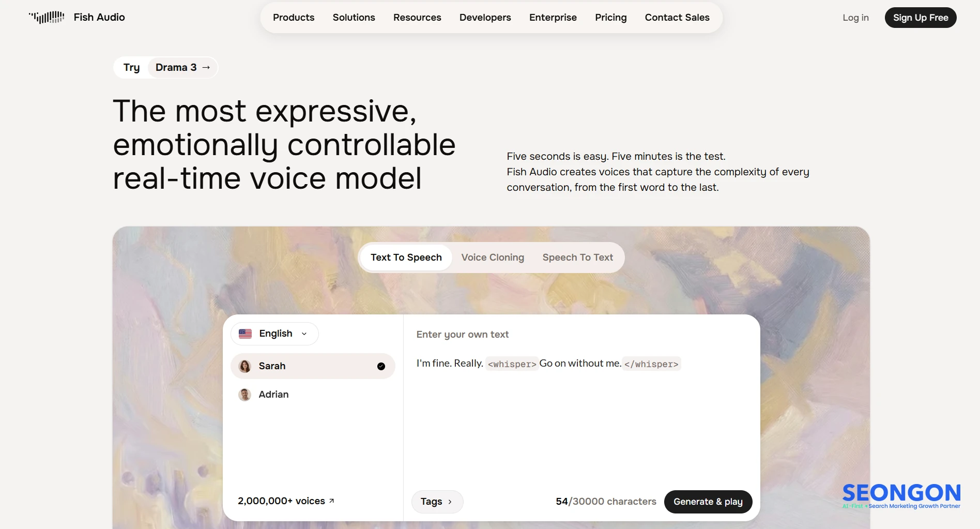Toggle the checkmark on Sarah voice
The height and width of the screenshot is (529, 980).
pos(381,366)
